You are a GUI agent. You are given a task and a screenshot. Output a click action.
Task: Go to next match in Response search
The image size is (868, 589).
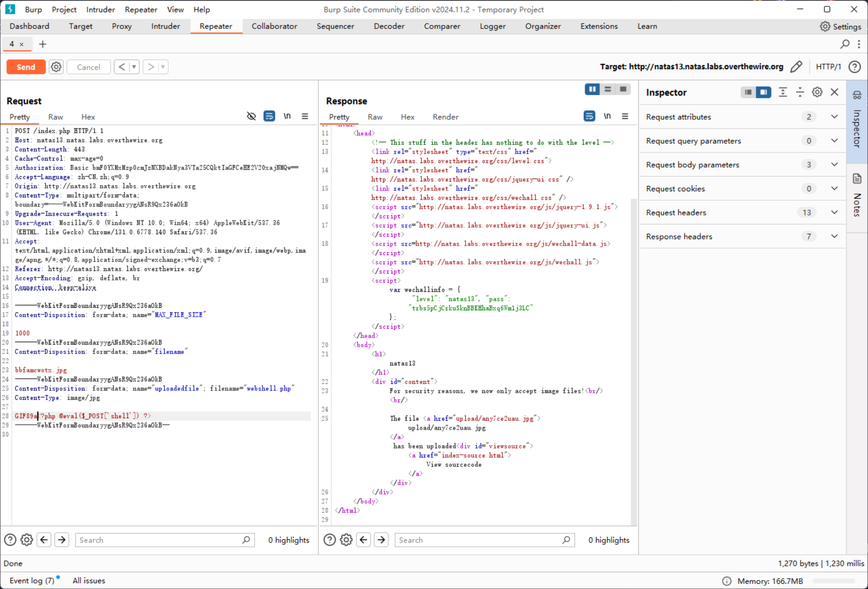point(381,540)
